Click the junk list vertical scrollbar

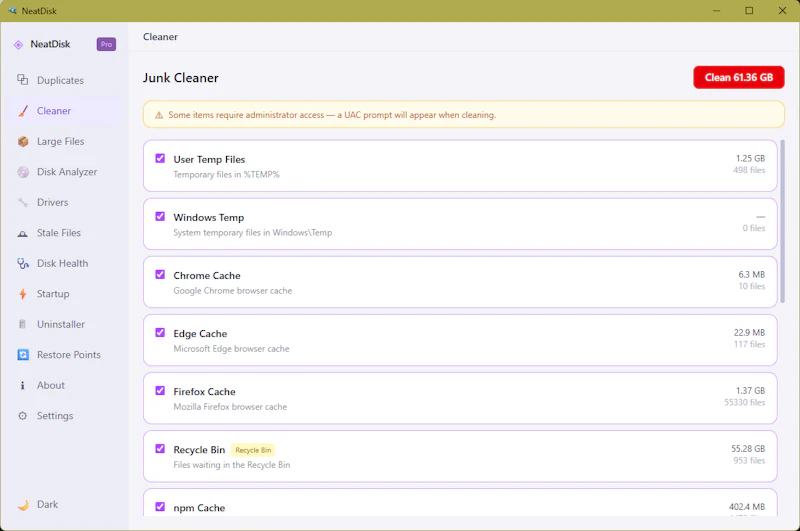click(782, 222)
